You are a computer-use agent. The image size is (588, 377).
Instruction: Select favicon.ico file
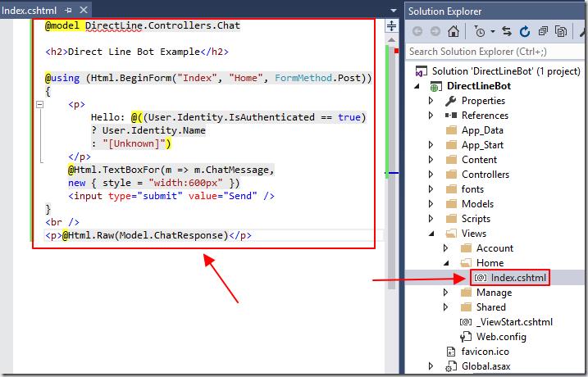pos(478,352)
